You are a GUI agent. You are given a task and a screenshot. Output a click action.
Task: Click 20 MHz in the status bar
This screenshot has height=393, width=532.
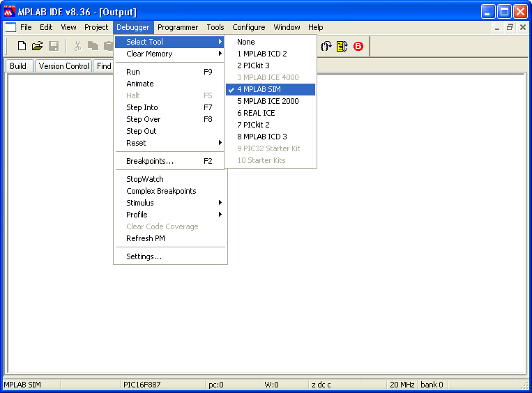pyautogui.click(x=402, y=385)
